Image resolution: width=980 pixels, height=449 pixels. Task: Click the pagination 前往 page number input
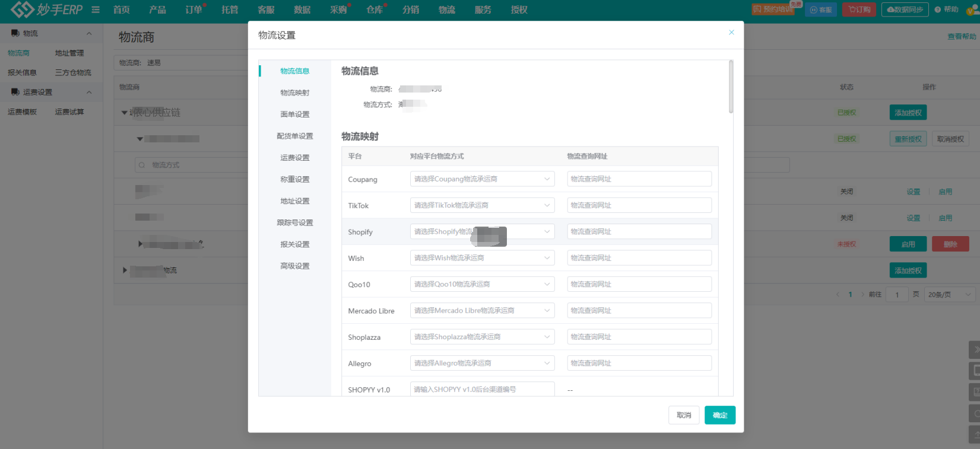tap(897, 294)
